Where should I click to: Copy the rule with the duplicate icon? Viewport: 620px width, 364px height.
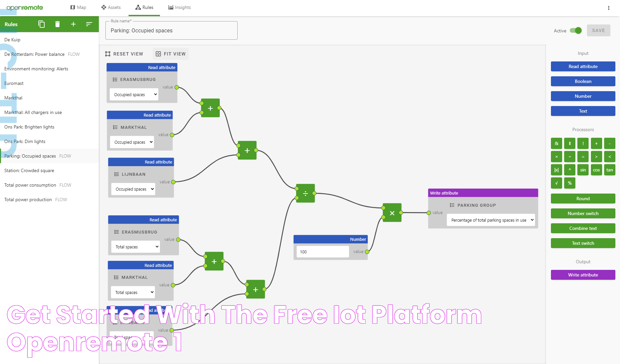click(x=41, y=24)
